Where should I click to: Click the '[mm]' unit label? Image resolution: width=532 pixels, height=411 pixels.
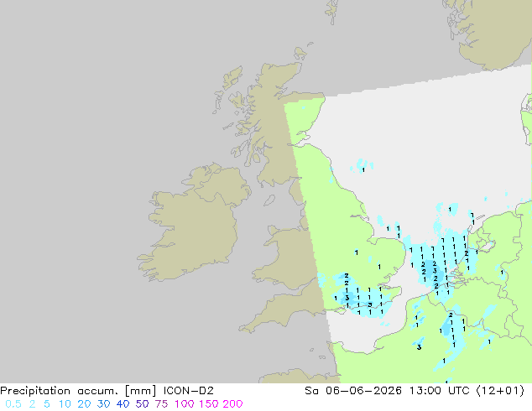(141, 391)
